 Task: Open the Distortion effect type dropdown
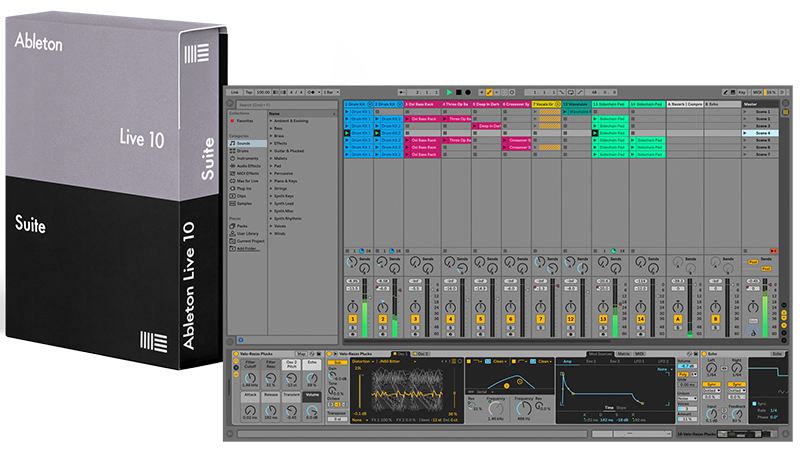tap(363, 362)
